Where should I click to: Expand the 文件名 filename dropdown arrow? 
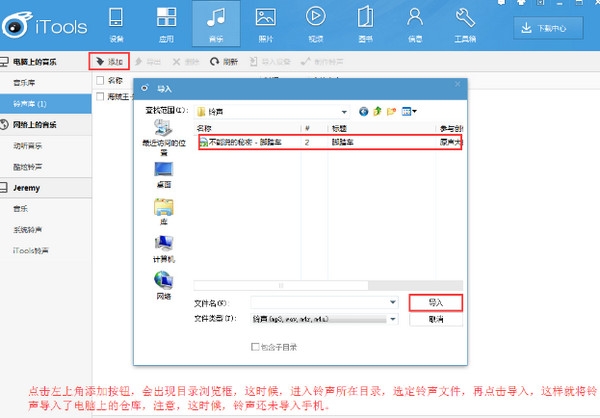[x=393, y=302]
